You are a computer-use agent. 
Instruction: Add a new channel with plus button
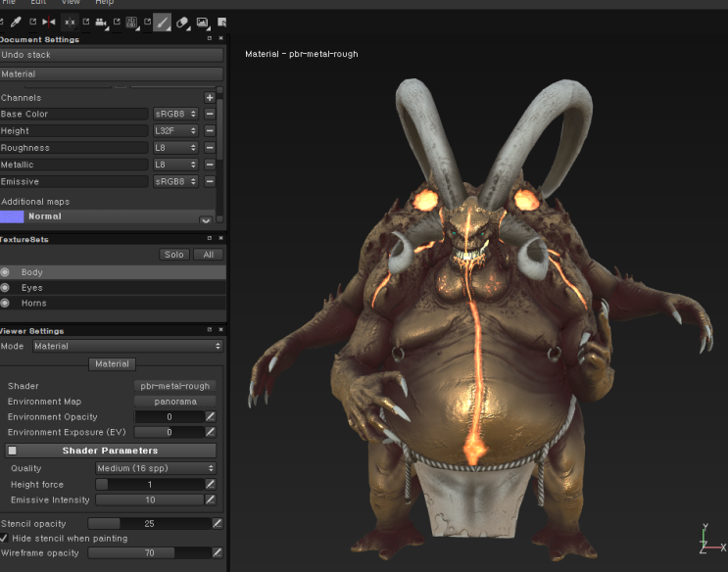tap(210, 98)
